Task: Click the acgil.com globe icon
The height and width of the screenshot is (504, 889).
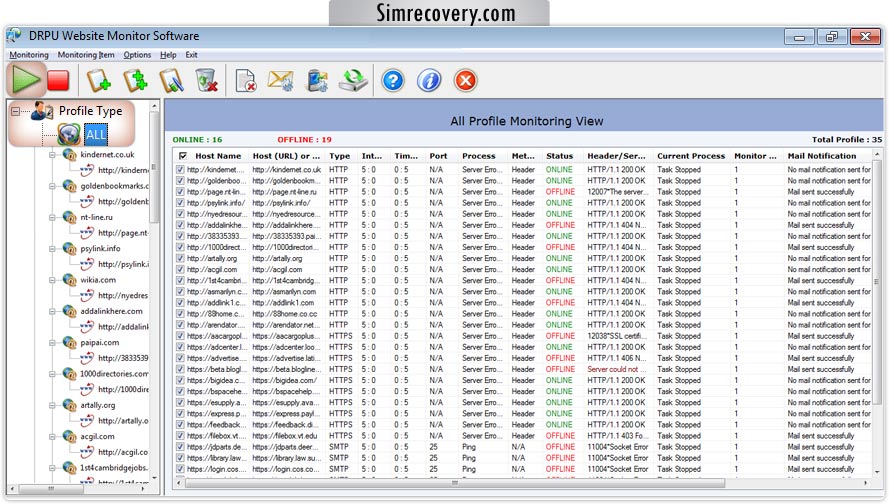Action: click(69, 437)
